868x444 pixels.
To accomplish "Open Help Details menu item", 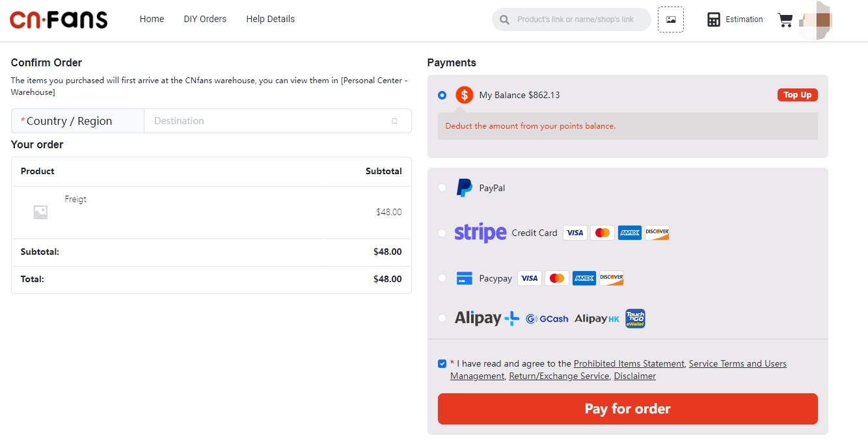I will tap(270, 19).
